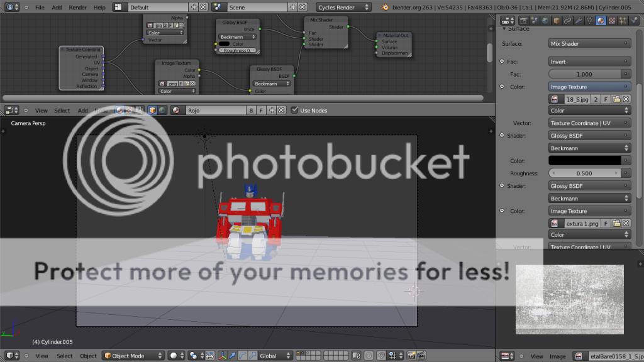The image size is (644, 362).
Task: Click the Glossy BSDF black color swatch
Action: pyautogui.click(x=585, y=160)
